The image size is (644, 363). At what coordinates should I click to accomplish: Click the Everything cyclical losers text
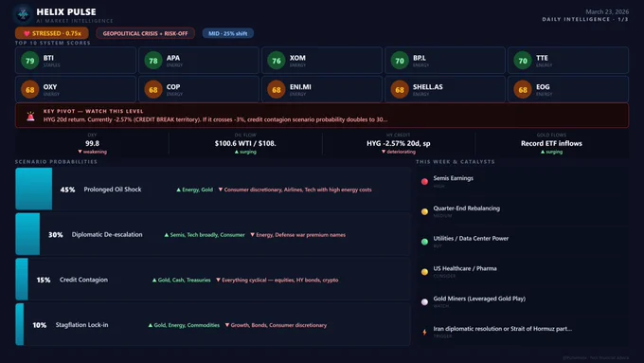tap(277, 280)
